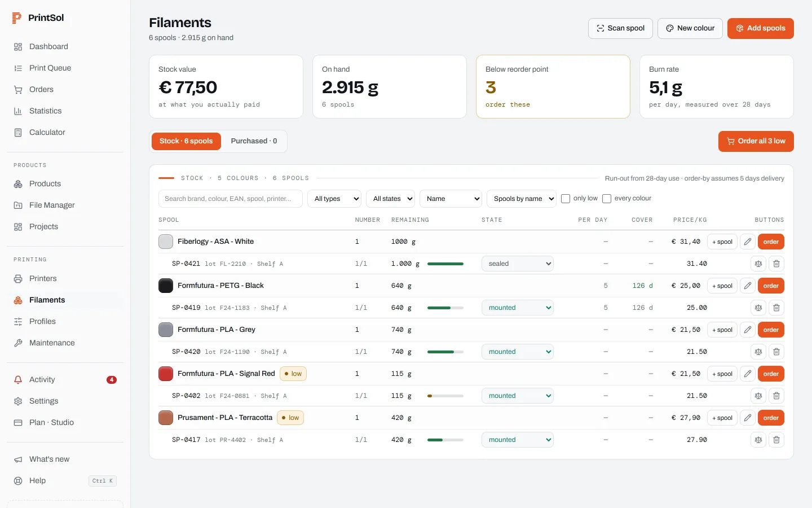Focus the spool search field

[231, 199]
